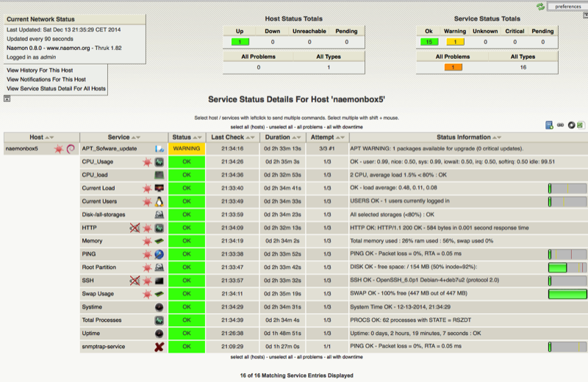Click the yellow Warning count box
Screen dimensions: 588x382
[455, 42]
